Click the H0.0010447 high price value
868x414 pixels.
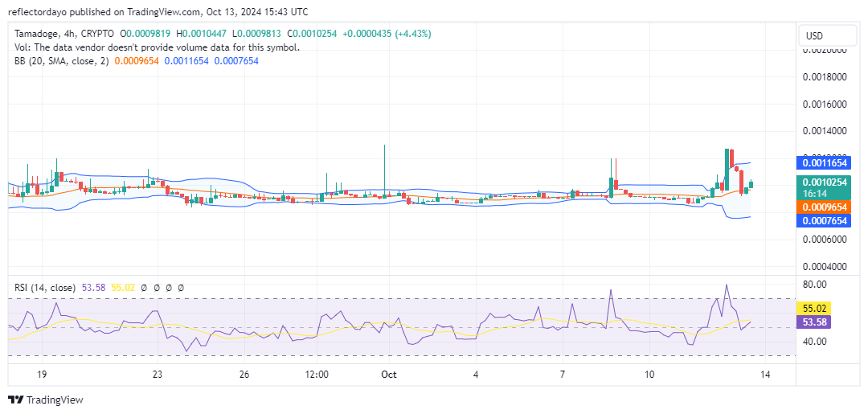coord(201,35)
